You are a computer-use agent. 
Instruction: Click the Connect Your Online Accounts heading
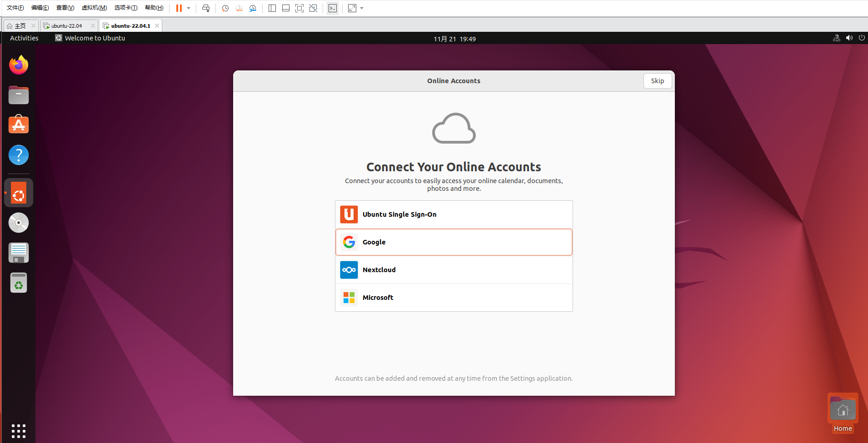tap(454, 167)
